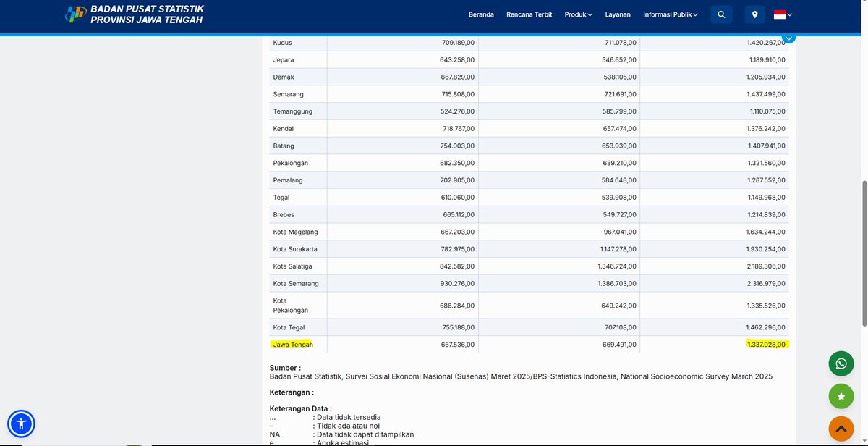Click the Badan Pusat Statistik Provinsi Jawa Tengah title

pyautogui.click(x=147, y=14)
